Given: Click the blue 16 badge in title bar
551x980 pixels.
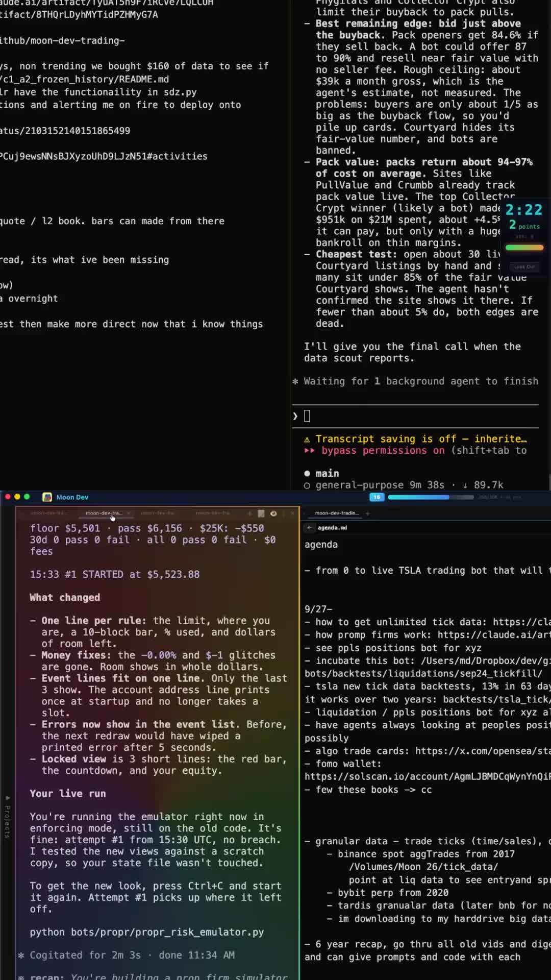Looking at the screenshot, I should (x=377, y=497).
